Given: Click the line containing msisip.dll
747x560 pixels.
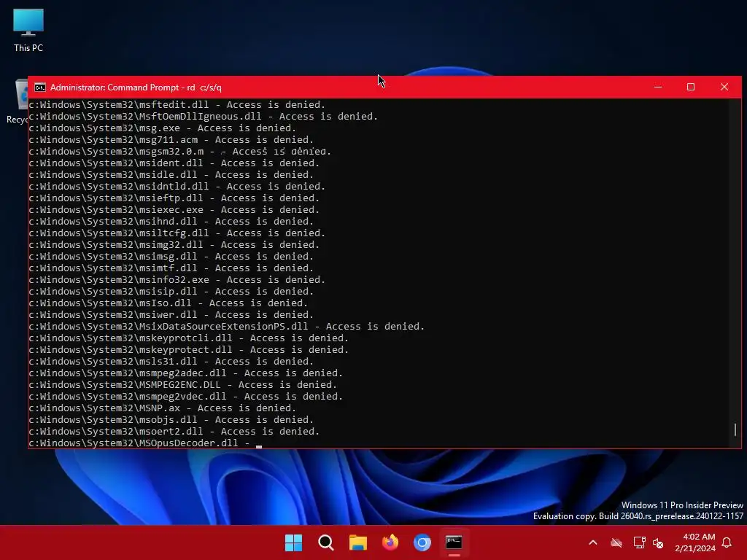Looking at the screenshot, I should 171,292.
